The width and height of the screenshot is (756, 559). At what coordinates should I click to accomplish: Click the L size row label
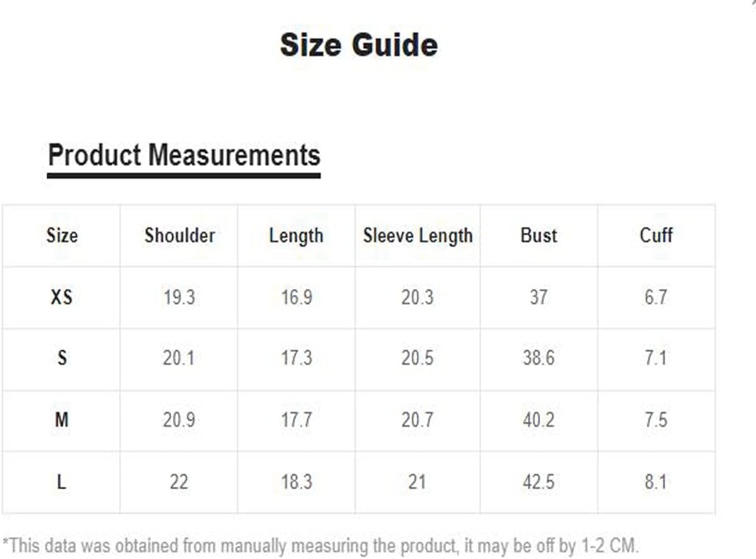click(x=62, y=482)
